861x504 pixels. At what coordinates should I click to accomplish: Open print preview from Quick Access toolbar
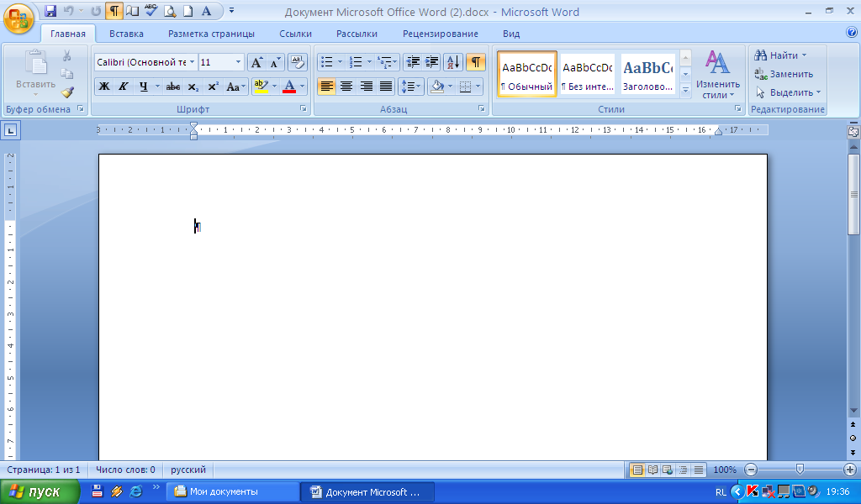pos(170,11)
